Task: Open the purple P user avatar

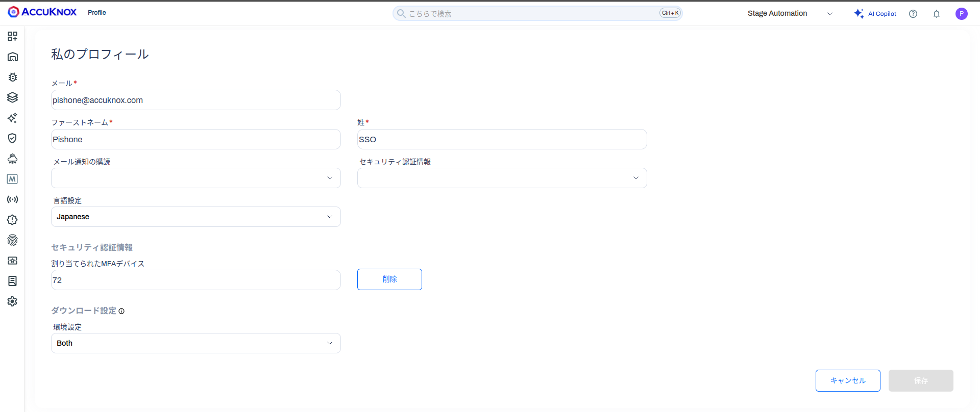Action: (962, 14)
